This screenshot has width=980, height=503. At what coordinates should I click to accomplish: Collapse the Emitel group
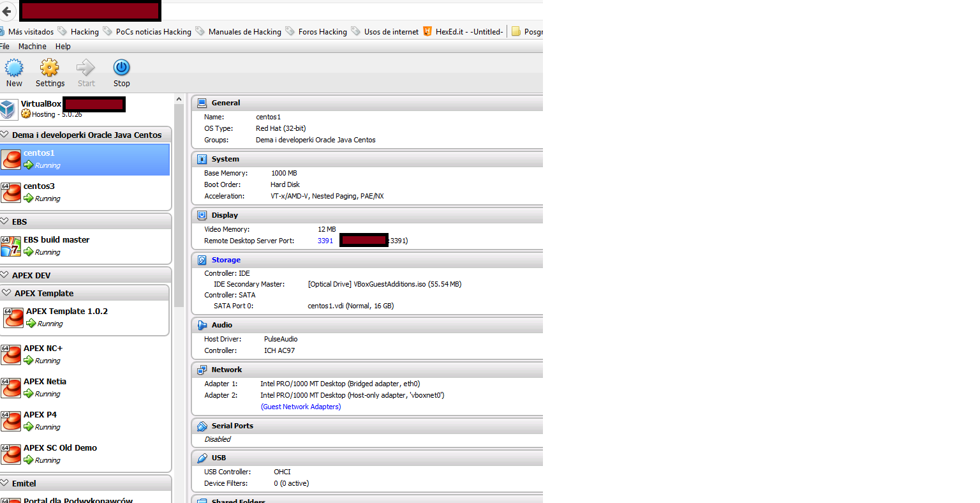coord(4,483)
